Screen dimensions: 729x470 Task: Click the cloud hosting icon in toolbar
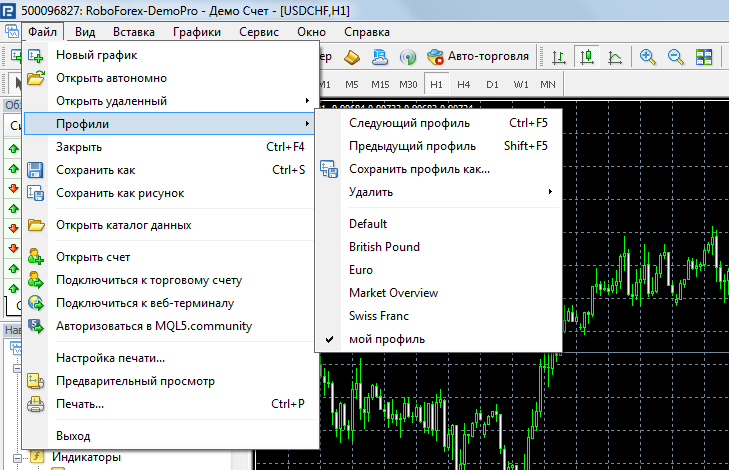[380, 56]
